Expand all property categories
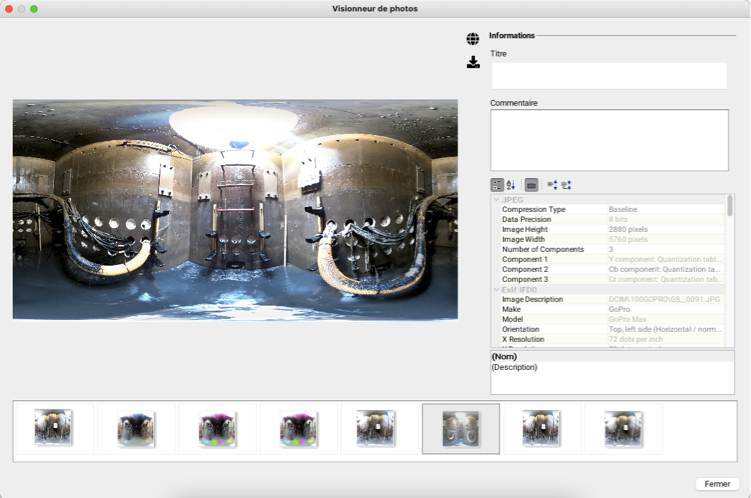The image size is (751, 498). coord(552,185)
